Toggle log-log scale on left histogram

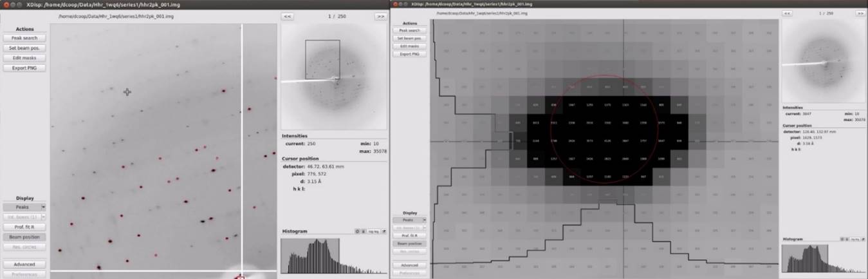pyautogui.click(x=373, y=231)
